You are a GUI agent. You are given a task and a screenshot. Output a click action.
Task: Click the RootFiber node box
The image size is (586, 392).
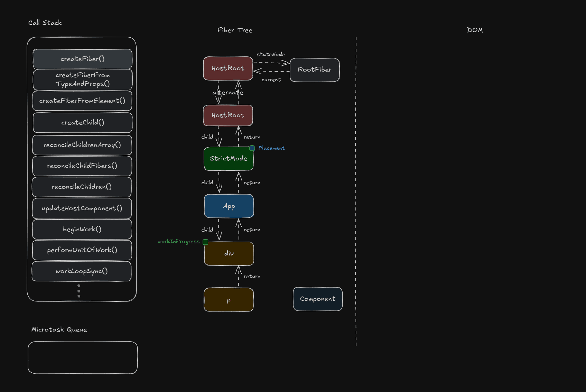point(315,70)
